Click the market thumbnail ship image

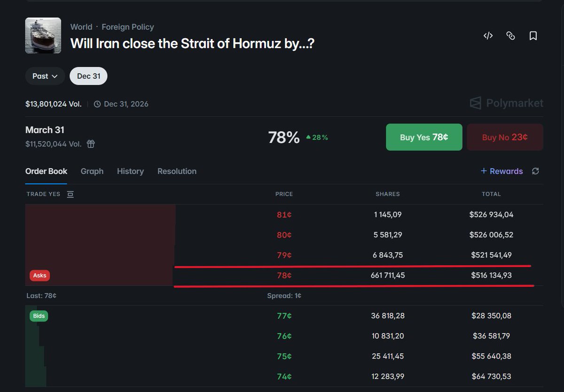[43, 35]
